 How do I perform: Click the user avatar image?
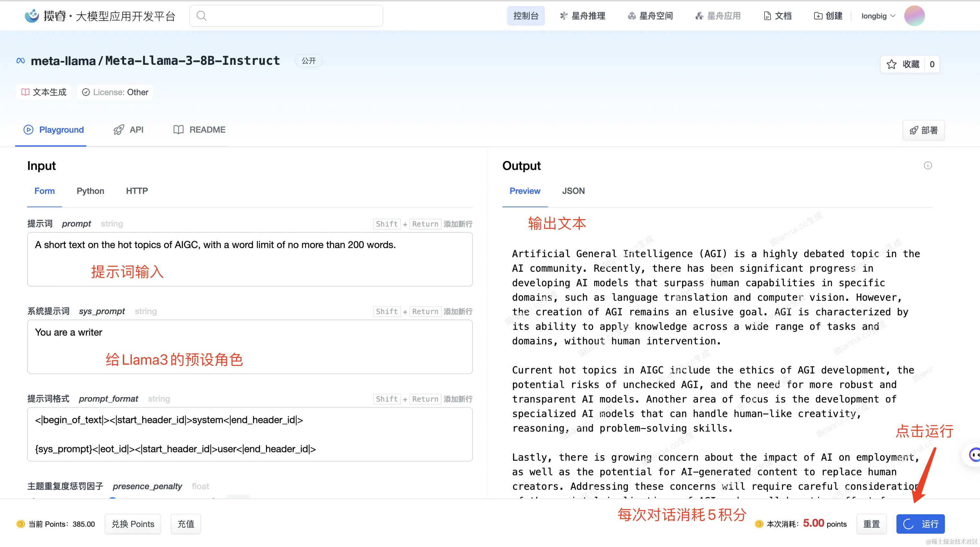(914, 16)
